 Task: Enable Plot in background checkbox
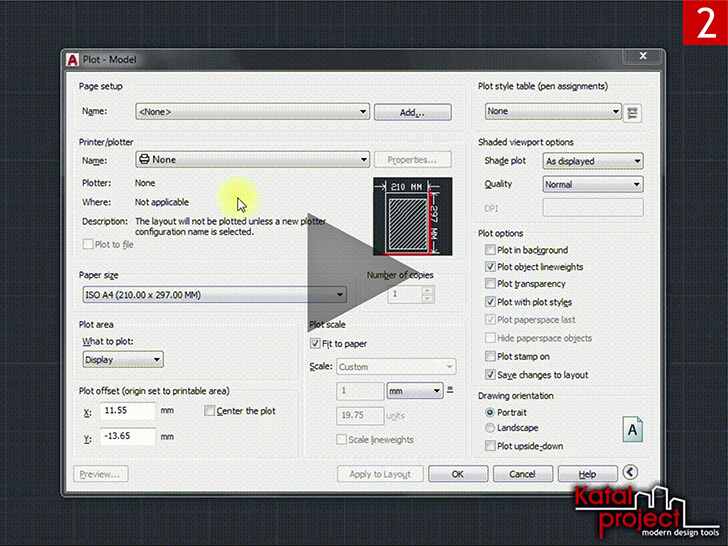tap(490, 250)
